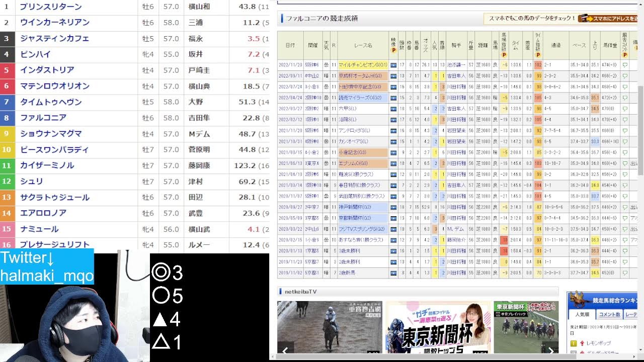Click the right scroll arrow in the ranking panel
Image resolution: width=644 pixels, height=362 pixels.
click(634, 356)
